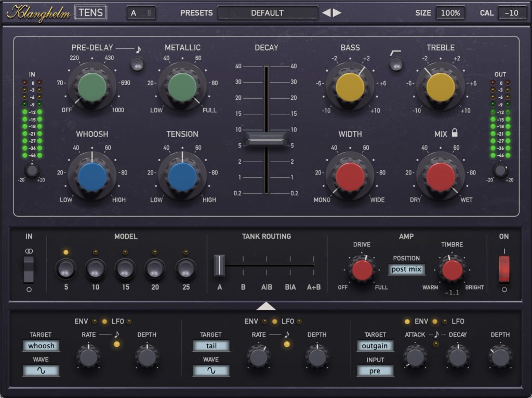532x398 pixels.
Task: Open the PRESETS DEFAULT dropdown
Action: (267, 13)
